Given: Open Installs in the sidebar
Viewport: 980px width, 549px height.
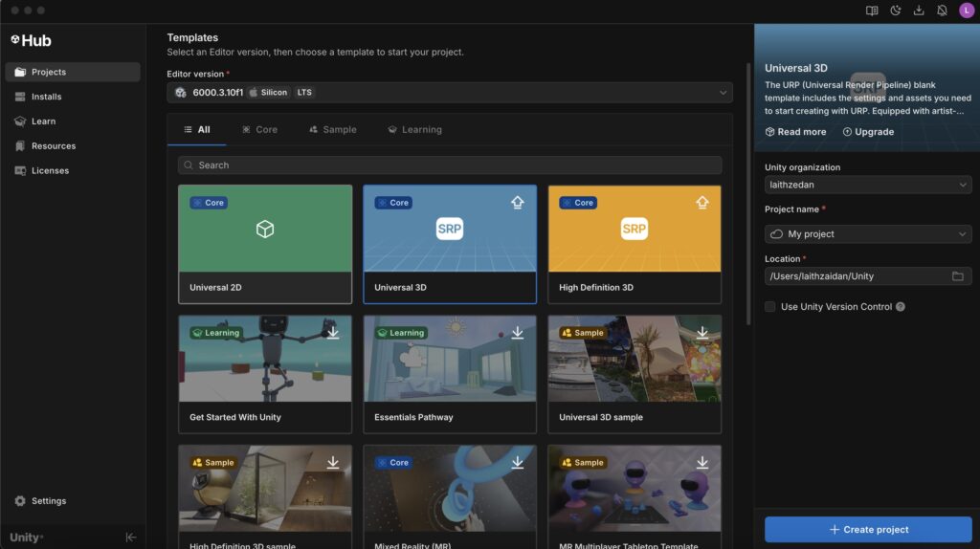Looking at the screenshot, I should pos(46,97).
